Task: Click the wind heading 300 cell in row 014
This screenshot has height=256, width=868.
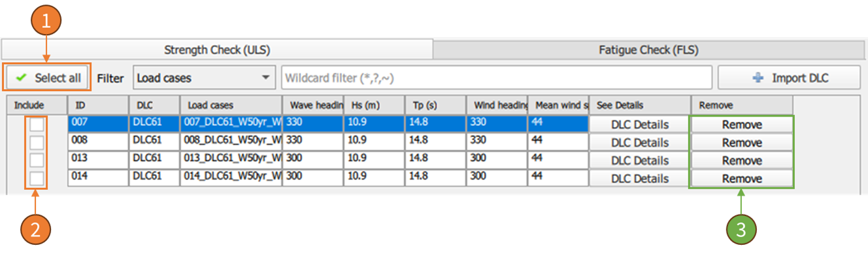Action: [497, 178]
